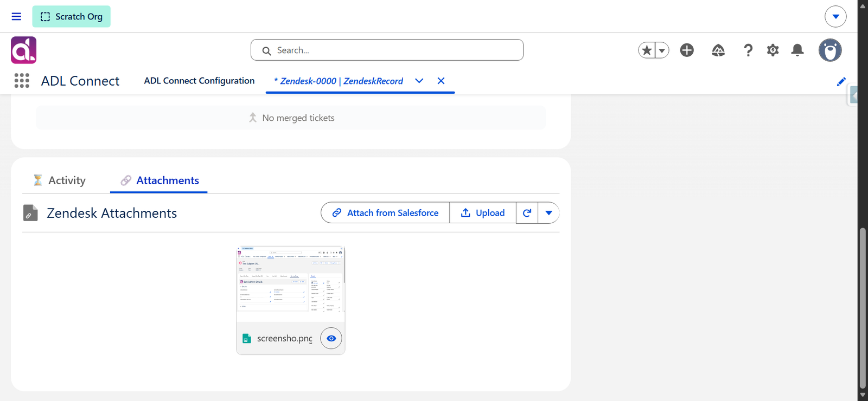Screen dimensions: 868x401
Task: Close the Zendesk-0000 record tab
Action: (441, 81)
